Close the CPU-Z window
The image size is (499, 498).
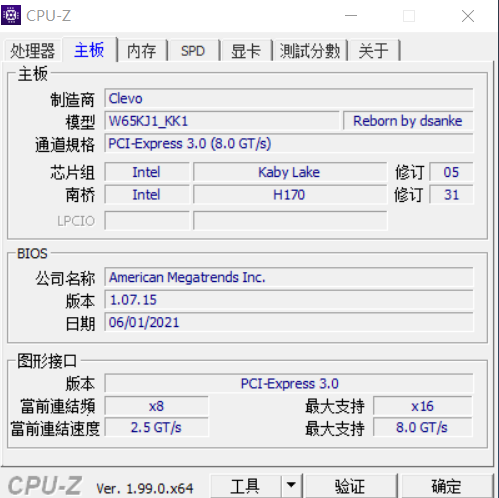click(468, 16)
